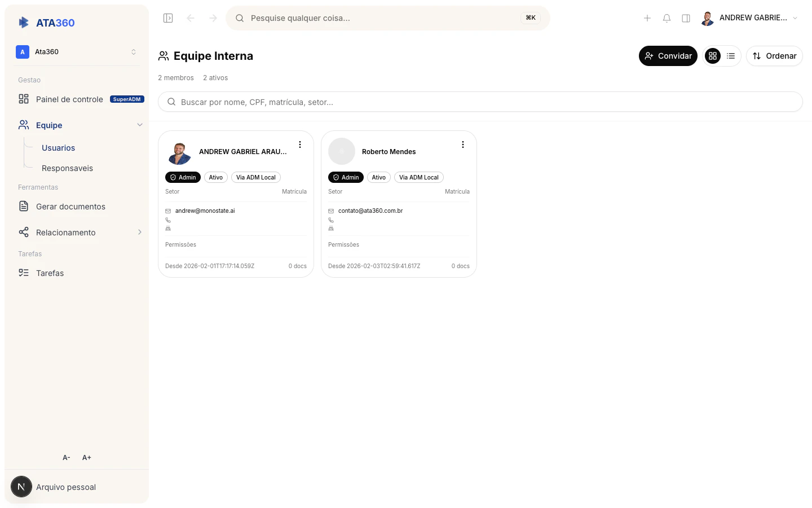
Task: Expand the Relacionamento sidebar item
Action: click(x=139, y=232)
